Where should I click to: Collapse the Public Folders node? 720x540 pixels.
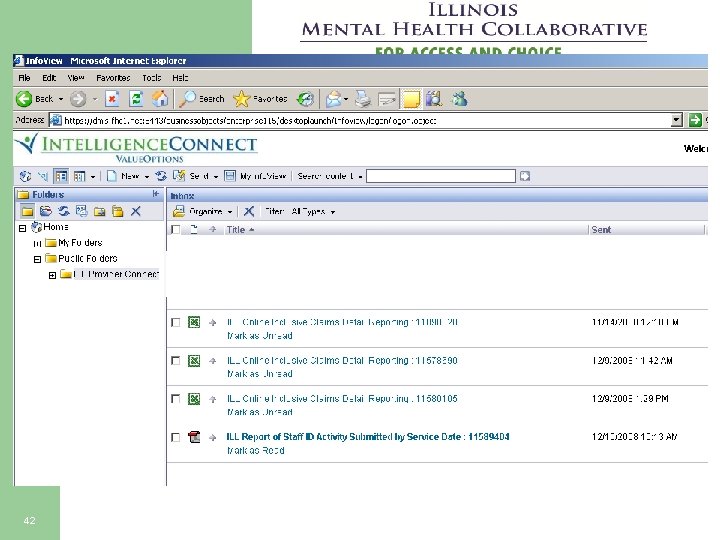click(38, 259)
